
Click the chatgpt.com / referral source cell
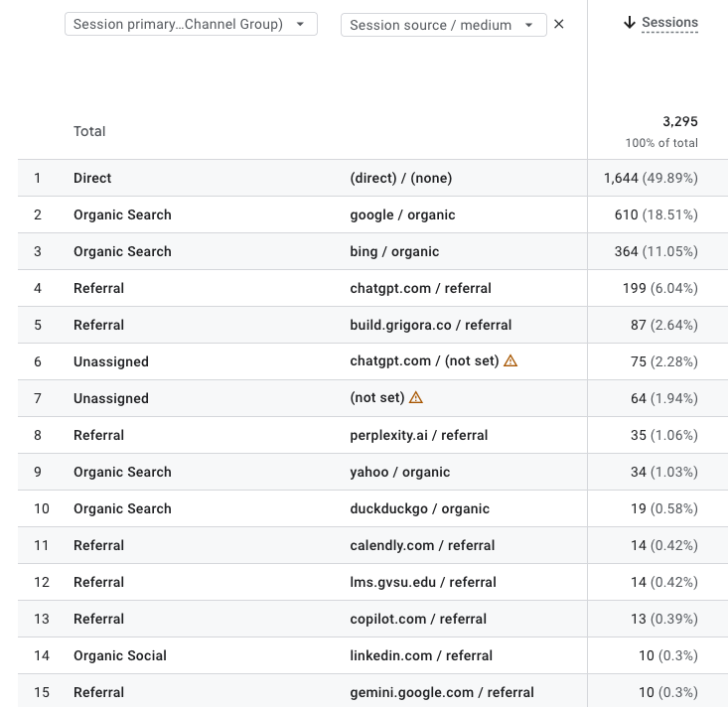tap(420, 288)
